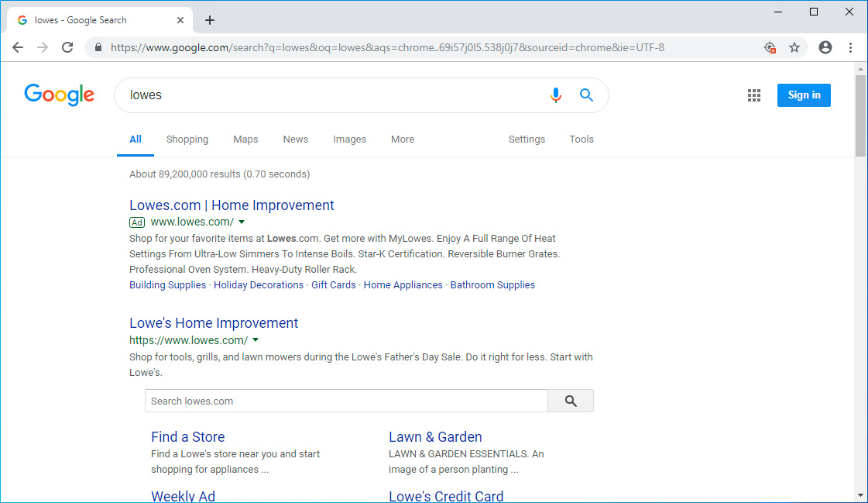The image size is (868, 503).
Task: Click the green Ad label badge
Action: coord(137,222)
